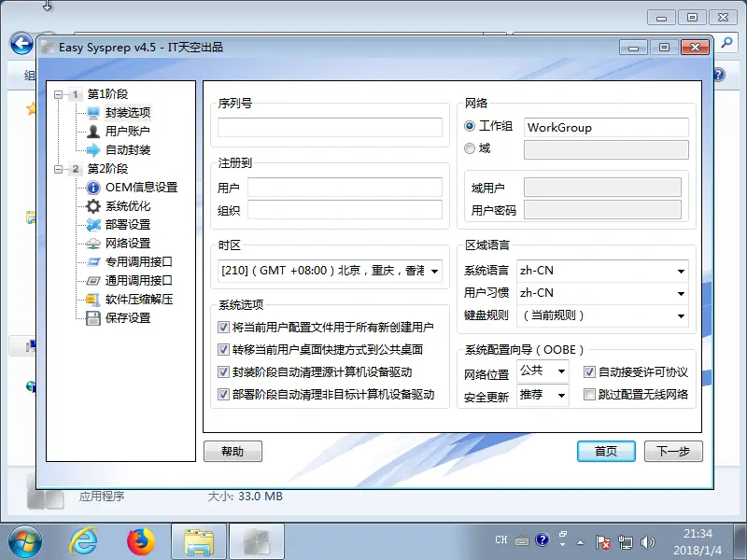Launch Firefox from the taskbar

[141, 542]
